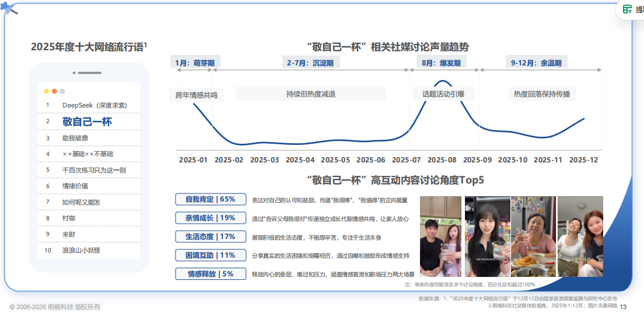The width and height of the screenshot is (644, 312).
Task: Click the 情感释放 | 5% label box
Action: click(x=211, y=273)
